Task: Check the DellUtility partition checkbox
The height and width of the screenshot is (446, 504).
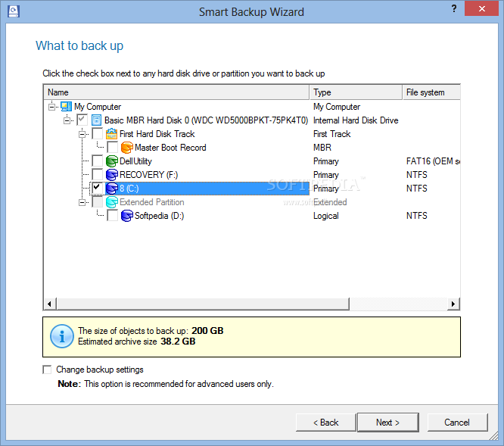Action: point(97,161)
